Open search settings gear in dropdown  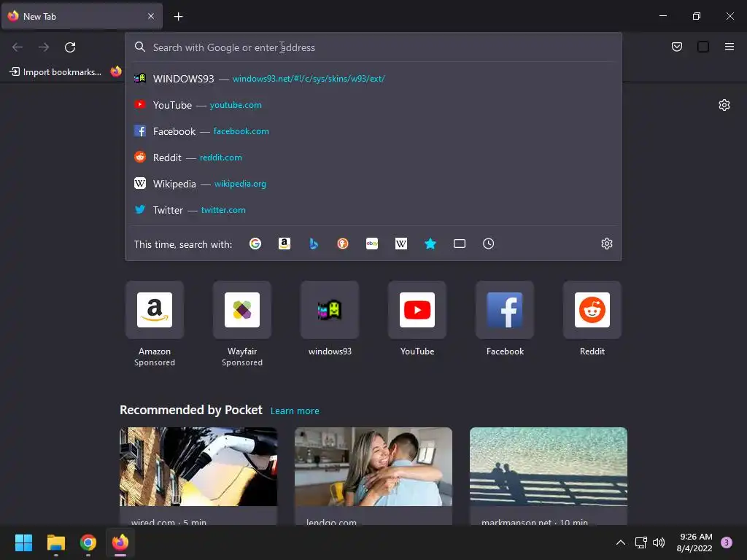coord(606,244)
